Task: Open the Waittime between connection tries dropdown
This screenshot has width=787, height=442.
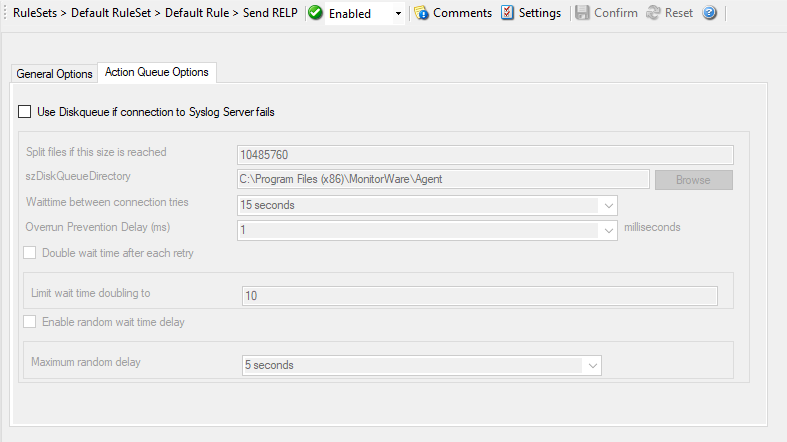Action: pyautogui.click(x=608, y=205)
